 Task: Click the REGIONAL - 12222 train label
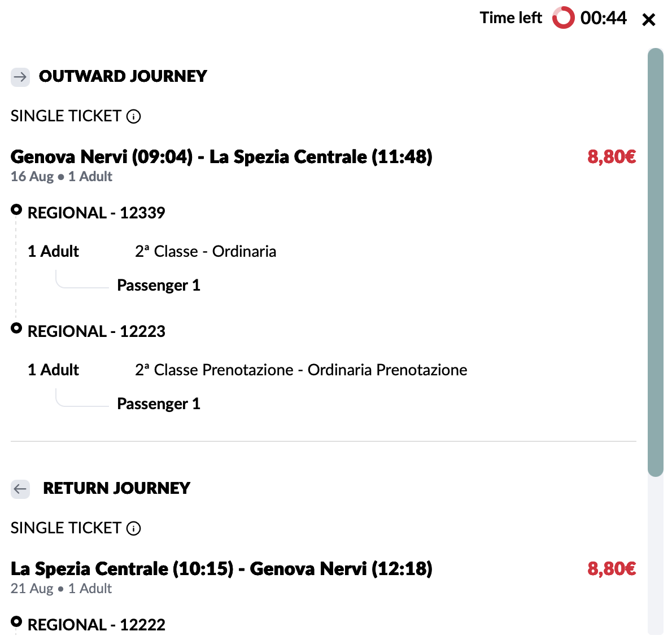(97, 625)
